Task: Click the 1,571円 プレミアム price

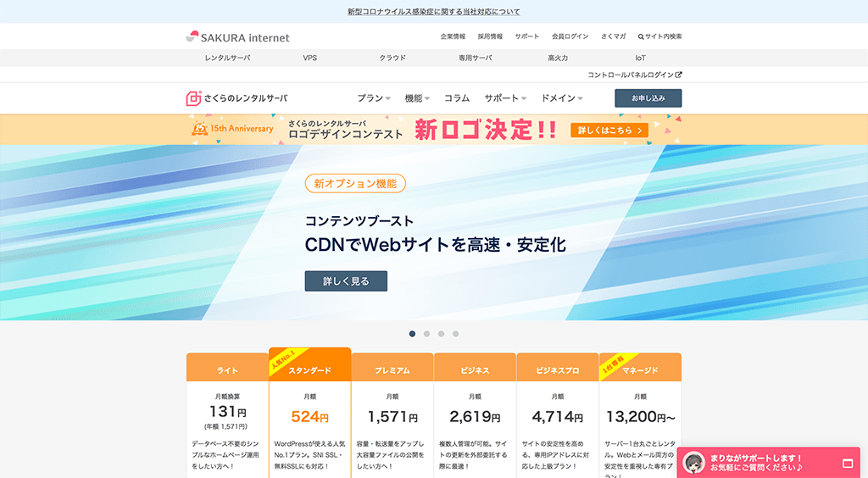Action: 392,417
